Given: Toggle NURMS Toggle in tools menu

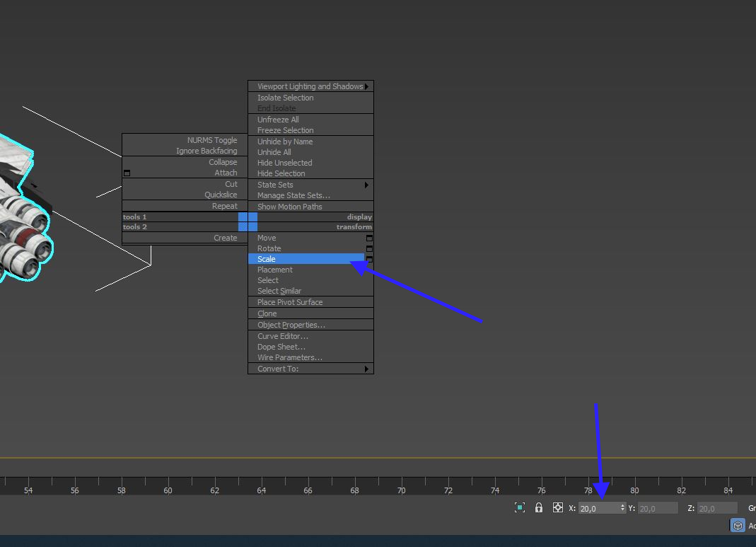Looking at the screenshot, I should click(211, 140).
